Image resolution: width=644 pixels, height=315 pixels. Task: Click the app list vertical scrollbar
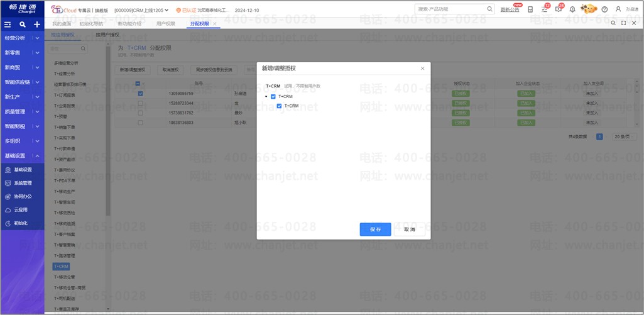tap(108, 131)
